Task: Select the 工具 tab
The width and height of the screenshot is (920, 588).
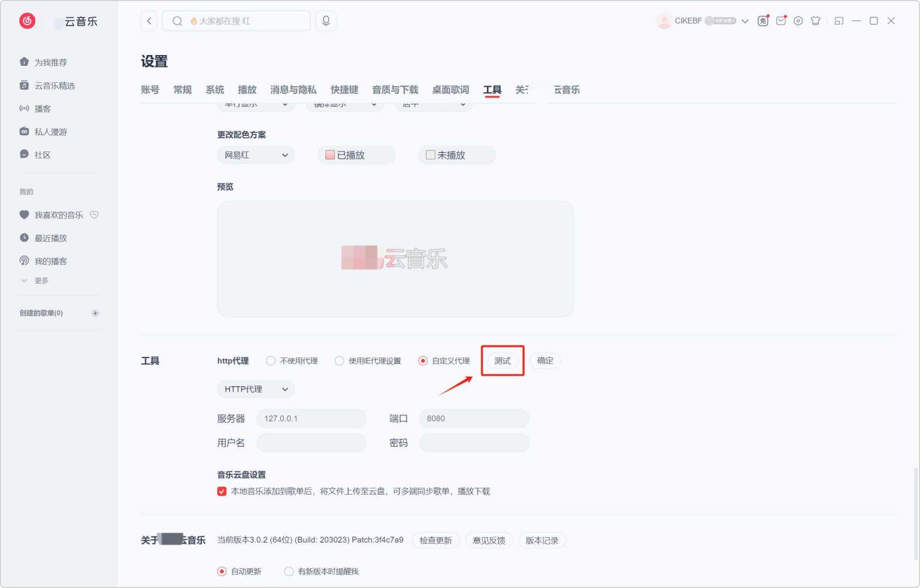Action: coord(492,90)
